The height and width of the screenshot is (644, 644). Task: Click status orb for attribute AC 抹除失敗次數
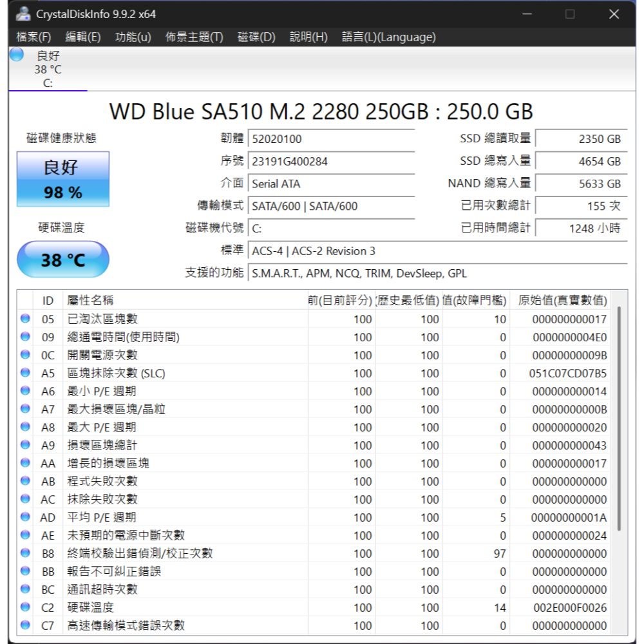click(25, 498)
